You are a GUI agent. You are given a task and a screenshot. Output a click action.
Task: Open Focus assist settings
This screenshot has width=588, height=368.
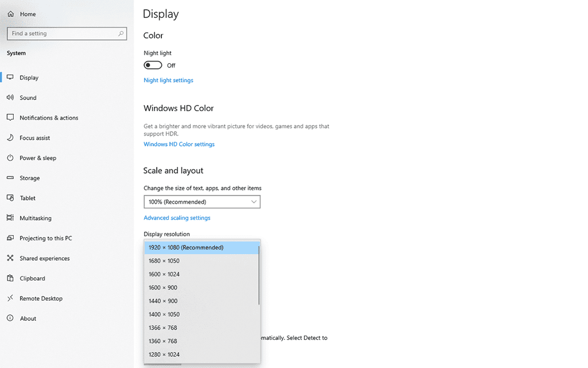pyautogui.click(x=11, y=137)
